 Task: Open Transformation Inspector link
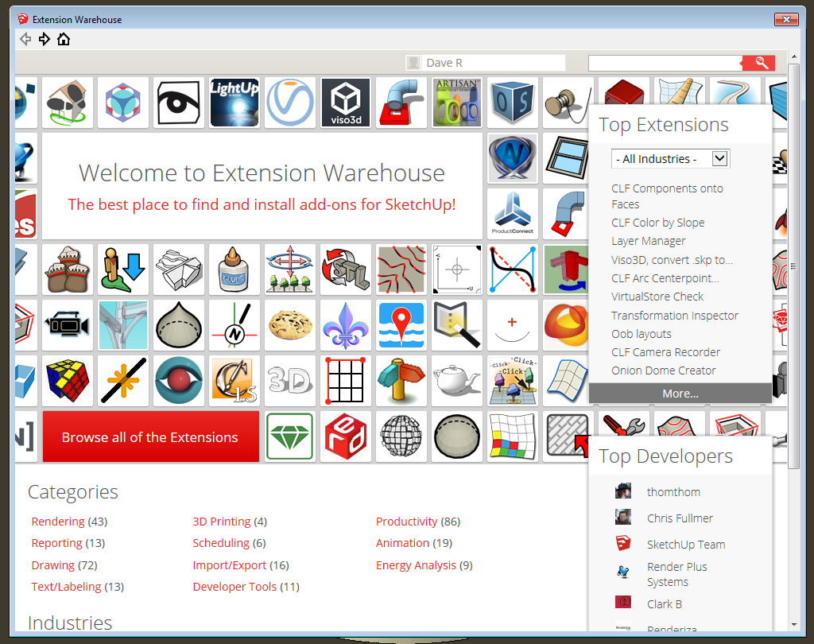674,316
